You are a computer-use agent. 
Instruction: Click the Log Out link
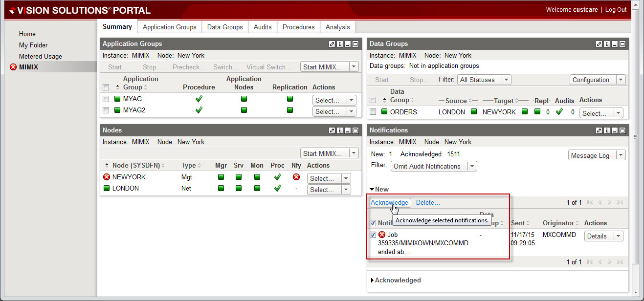(616, 10)
